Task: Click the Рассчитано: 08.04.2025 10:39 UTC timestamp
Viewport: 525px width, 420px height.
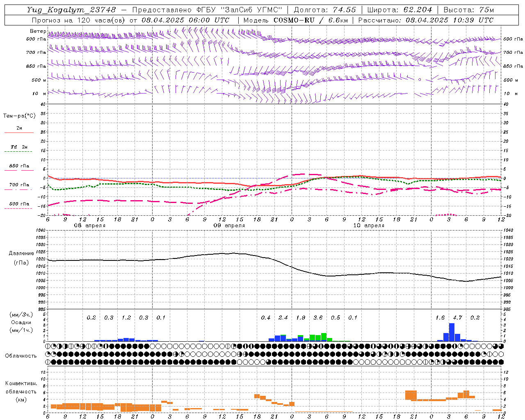Action: coord(426,20)
